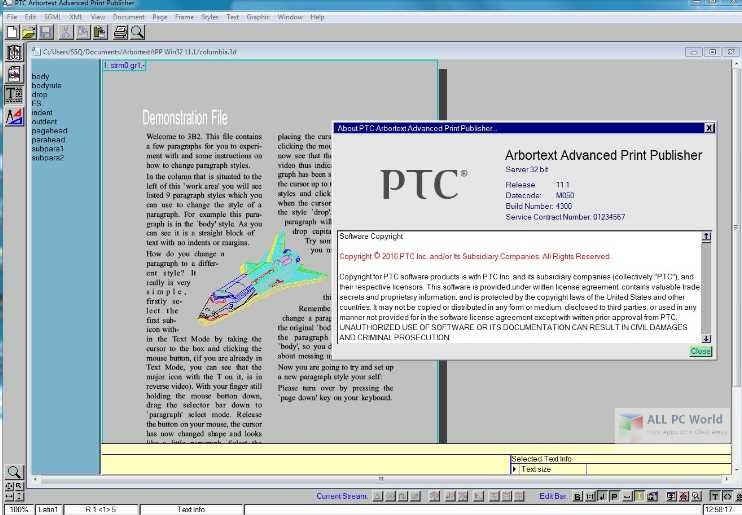The height and width of the screenshot is (515, 742).
Task: Click the Edit Bar search magnifier icon
Action: click(696, 497)
